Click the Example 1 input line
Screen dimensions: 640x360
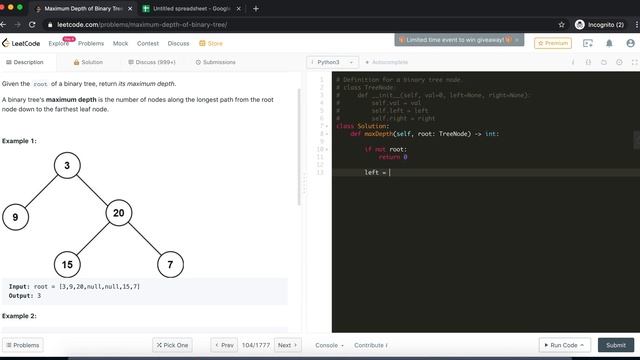point(74,287)
